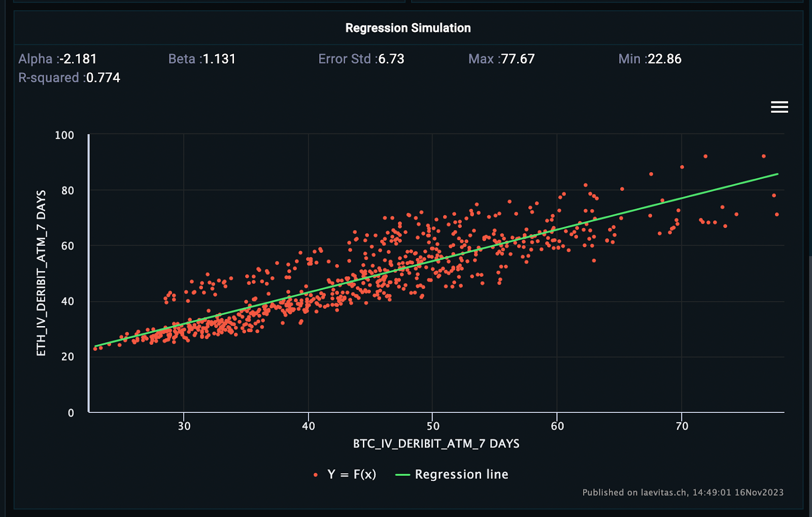Select the Alpha value -2.181
The height and width of the screenshot is (517, 812).
pyautogui.click(x=78, y=59)
